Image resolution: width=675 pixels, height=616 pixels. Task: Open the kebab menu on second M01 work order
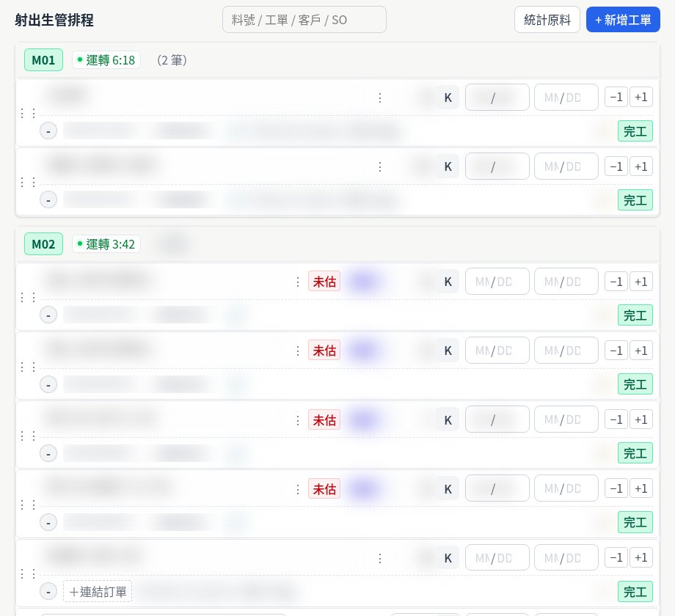point(380,166)
